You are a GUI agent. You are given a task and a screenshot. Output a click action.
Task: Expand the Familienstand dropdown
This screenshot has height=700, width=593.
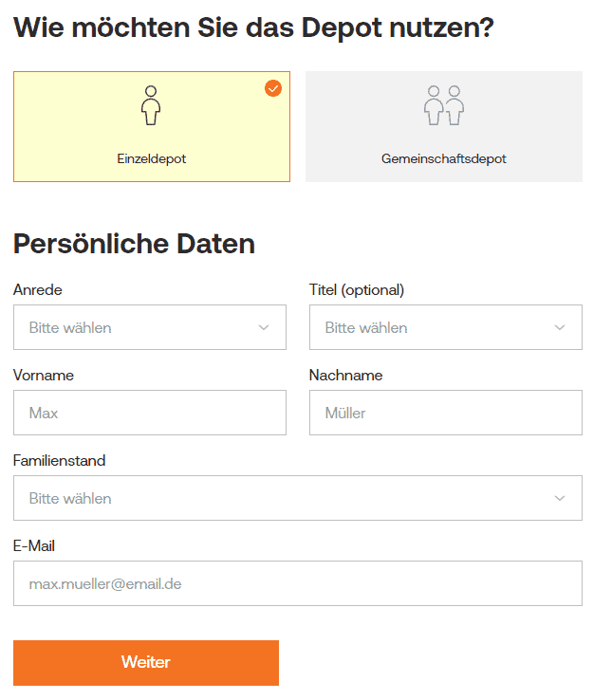pos(298,498)
